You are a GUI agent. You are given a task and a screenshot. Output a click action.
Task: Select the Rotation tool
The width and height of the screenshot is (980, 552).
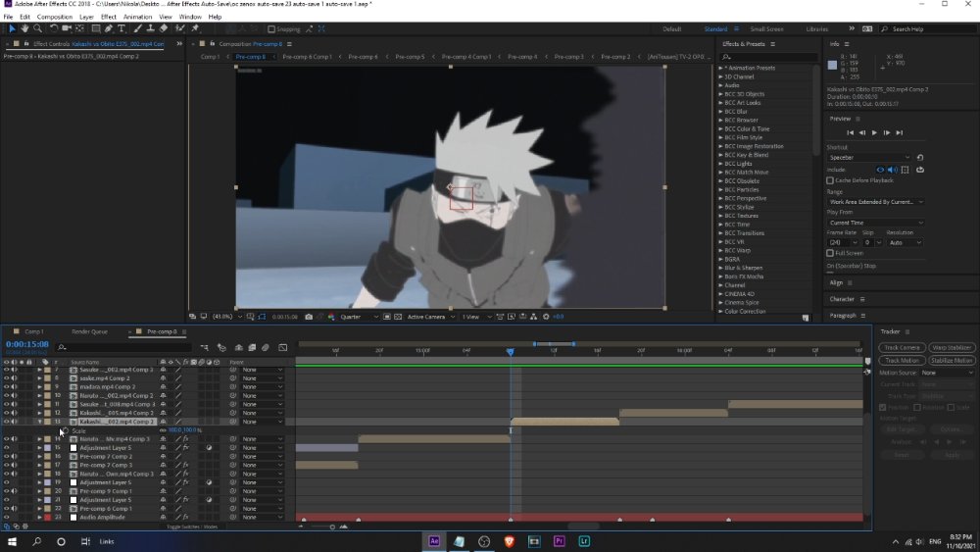click(54, 28)
